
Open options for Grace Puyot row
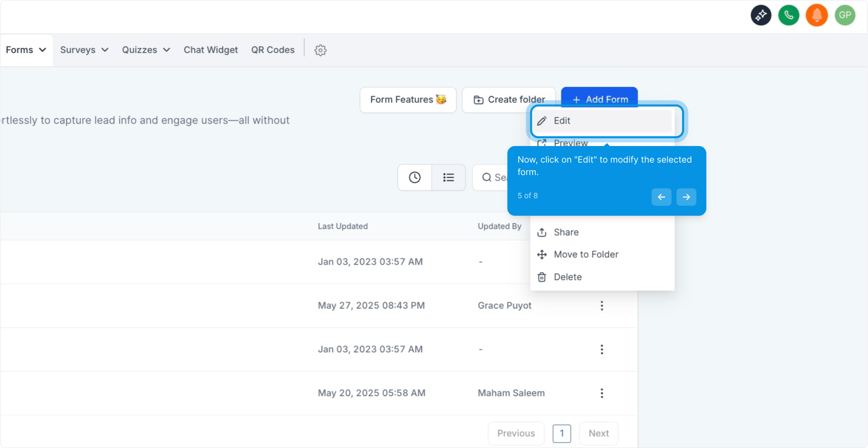602,306
